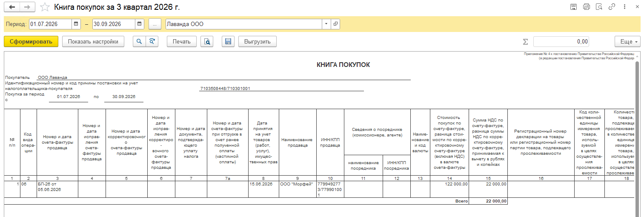Click the Сформировать button
Screen dimensions: 644x217
tap(31, 41)
